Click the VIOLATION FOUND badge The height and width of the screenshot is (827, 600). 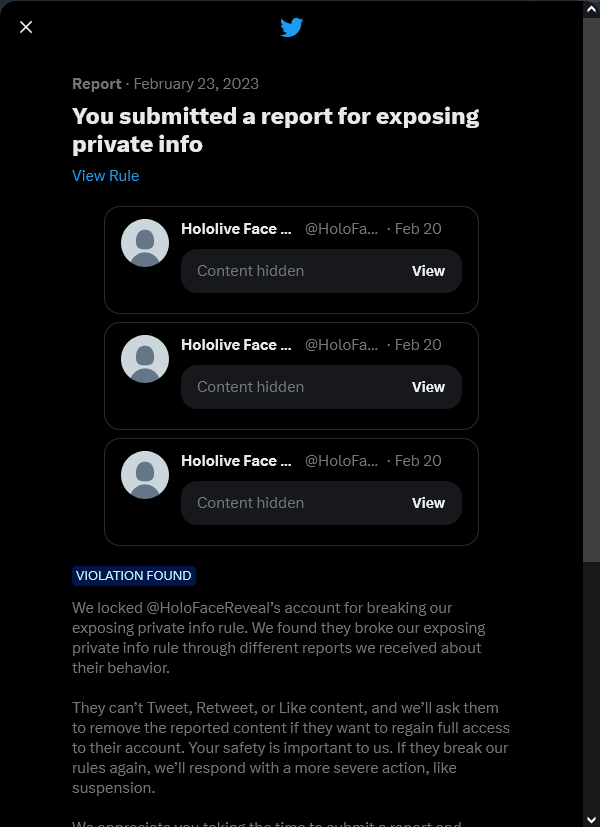click(x=133, y=576)
